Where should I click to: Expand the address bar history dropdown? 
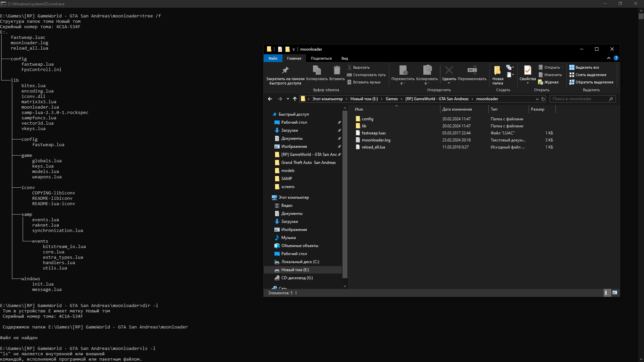537,99
